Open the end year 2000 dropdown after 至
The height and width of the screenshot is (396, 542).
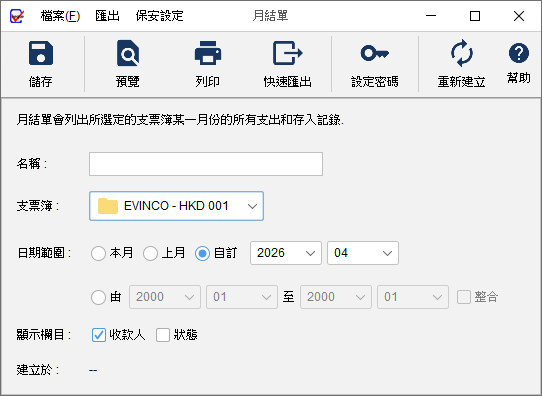click(336, 297)
